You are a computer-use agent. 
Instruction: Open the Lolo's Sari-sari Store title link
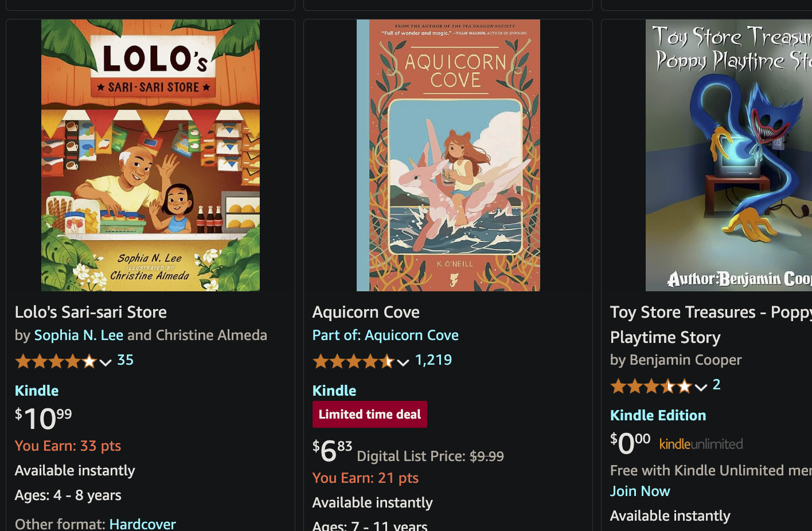[x=91, y=312]
